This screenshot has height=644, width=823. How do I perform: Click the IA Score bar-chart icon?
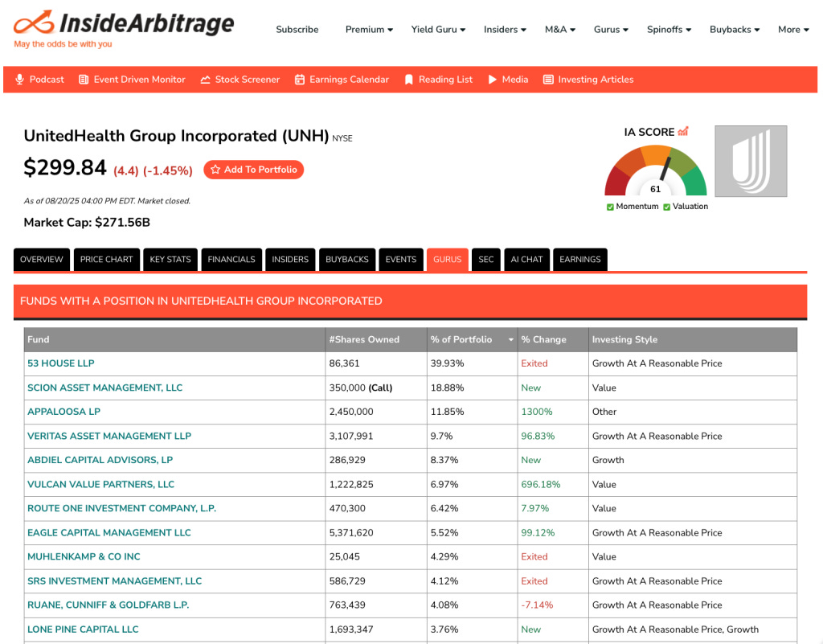coord(683,131)
